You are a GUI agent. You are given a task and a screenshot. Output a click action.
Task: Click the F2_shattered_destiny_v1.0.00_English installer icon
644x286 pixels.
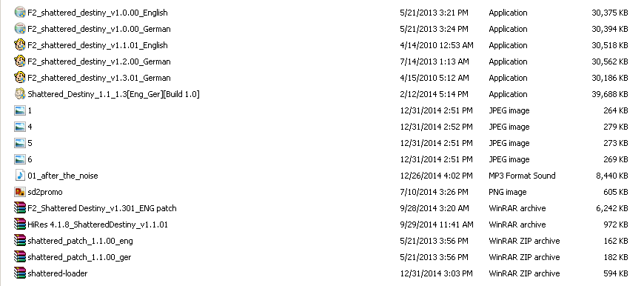coord(20,13)
